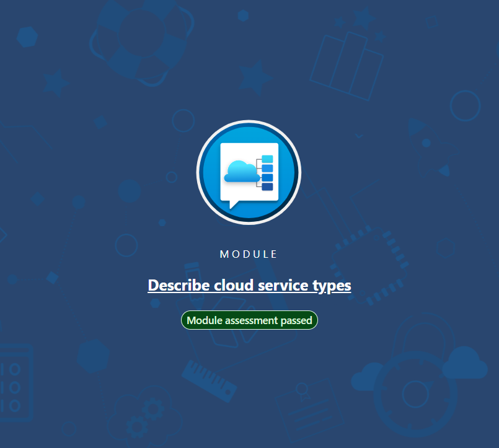Click the Module assessment passed badge
Screen dimensions: 499x448
pos(249,320)
